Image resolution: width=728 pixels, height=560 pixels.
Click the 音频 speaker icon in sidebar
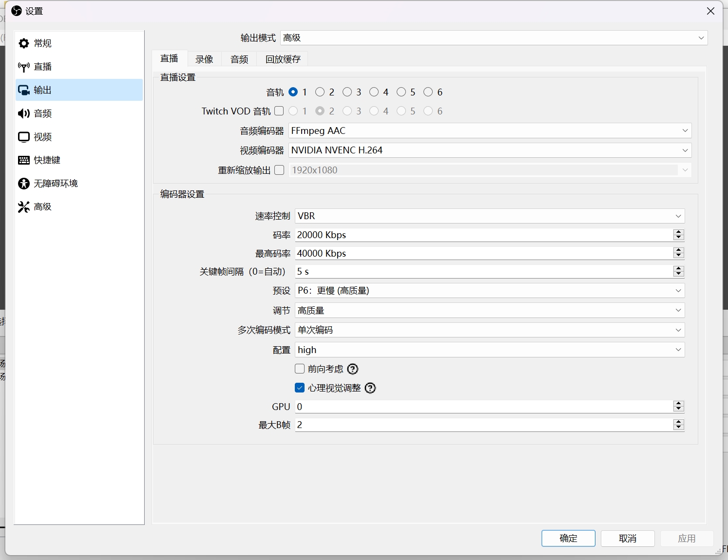pyautogui.click(x=23, y=113)
